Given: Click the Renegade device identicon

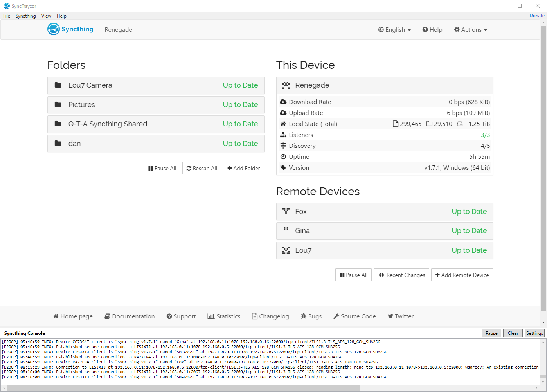Looking at the screenshot, I should (x=286, y=85).
